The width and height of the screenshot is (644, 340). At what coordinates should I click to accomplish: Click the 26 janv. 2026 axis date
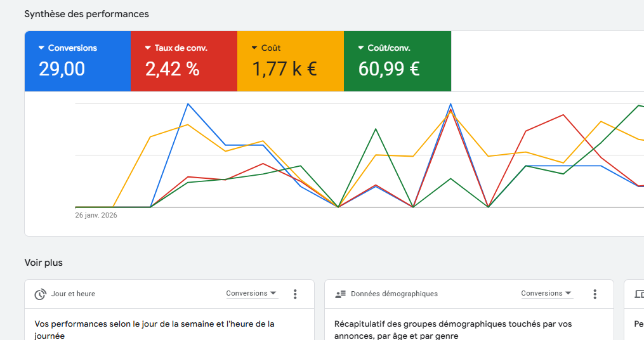click(x=96, y=215)
